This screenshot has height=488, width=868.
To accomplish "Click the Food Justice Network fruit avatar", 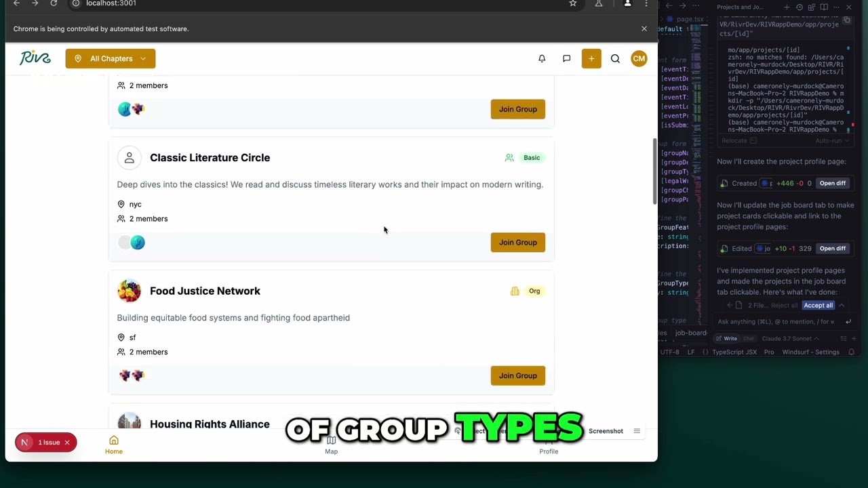I will tap(129, 291).
